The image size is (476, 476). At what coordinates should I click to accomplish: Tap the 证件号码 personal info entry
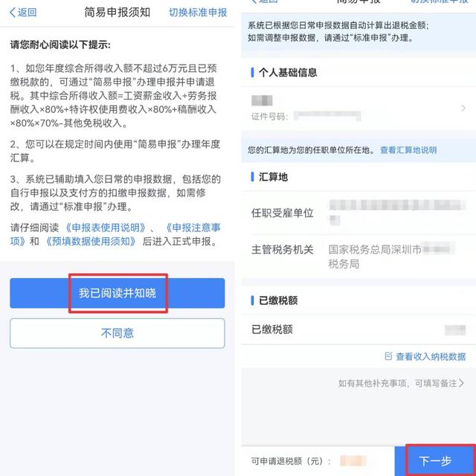tap(358, 109)
